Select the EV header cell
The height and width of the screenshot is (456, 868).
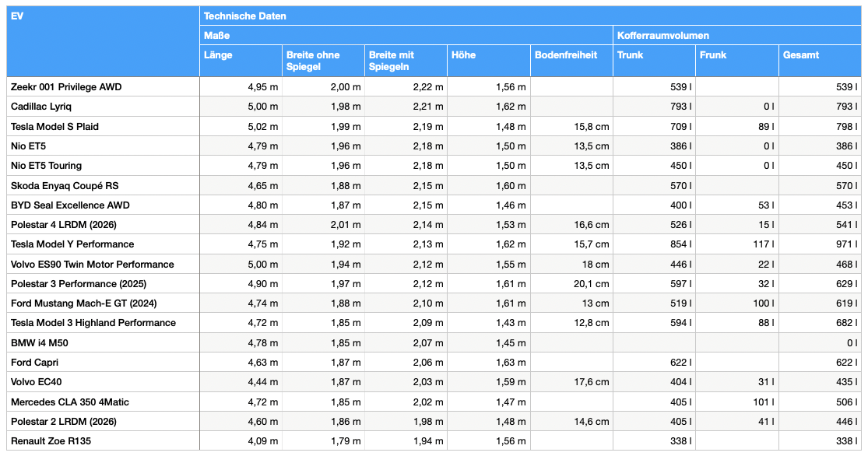[x=103, y=41]
